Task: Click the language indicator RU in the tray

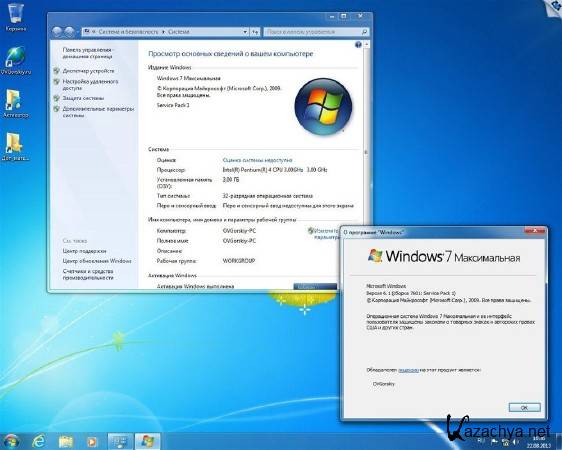Action: (x=481, y=441)
